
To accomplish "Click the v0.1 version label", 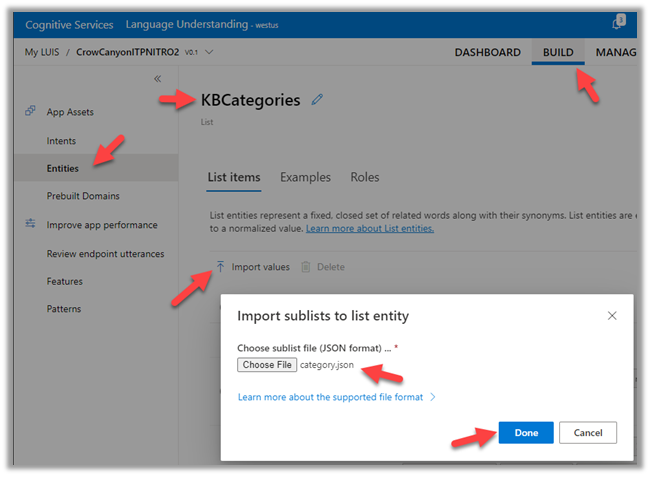I will tap(191, 53).
